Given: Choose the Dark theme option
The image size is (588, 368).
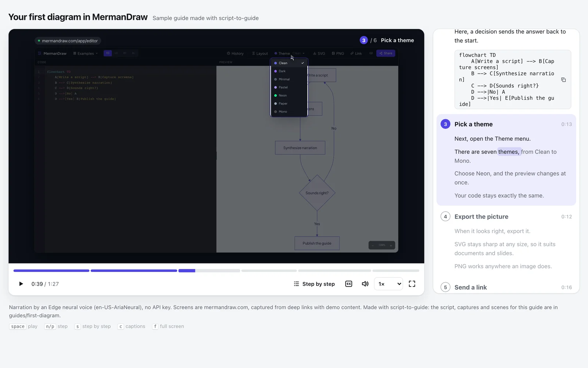Looking at the screenshot, I should tap(289, 71).
